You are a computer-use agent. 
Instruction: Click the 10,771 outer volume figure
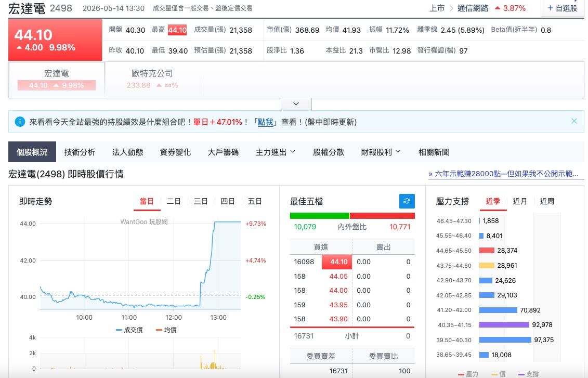pos(400,227)
